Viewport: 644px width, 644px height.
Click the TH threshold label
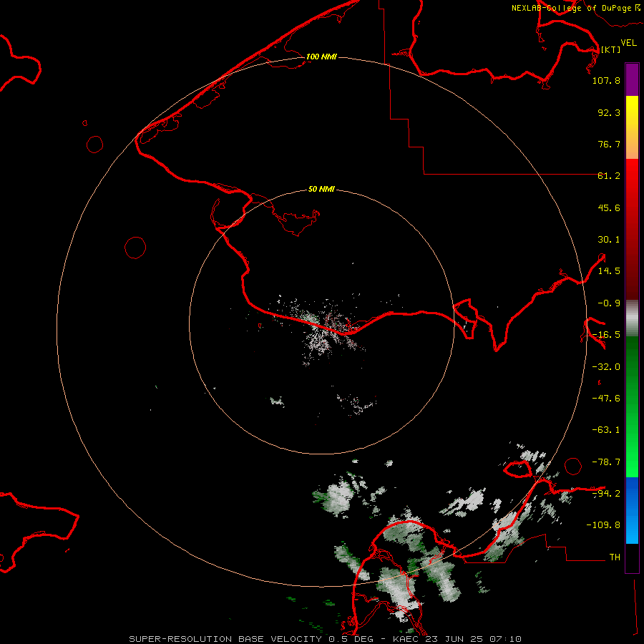coord(615,557)
